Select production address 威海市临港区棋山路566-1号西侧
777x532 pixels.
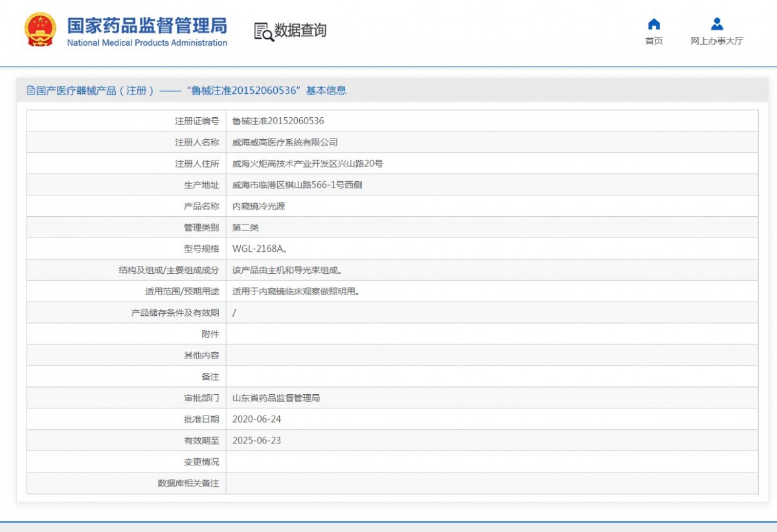tap(297, 185)
